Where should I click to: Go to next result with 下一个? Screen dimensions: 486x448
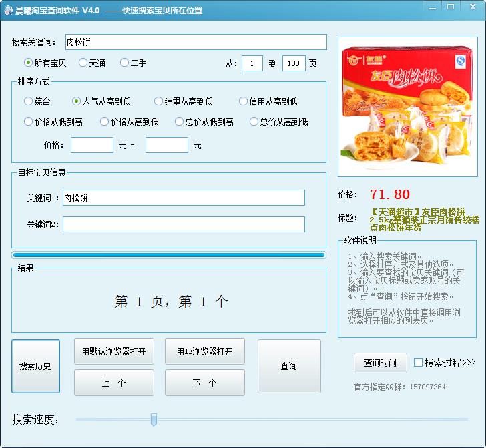pyautogui.click(x=205, y=383)
